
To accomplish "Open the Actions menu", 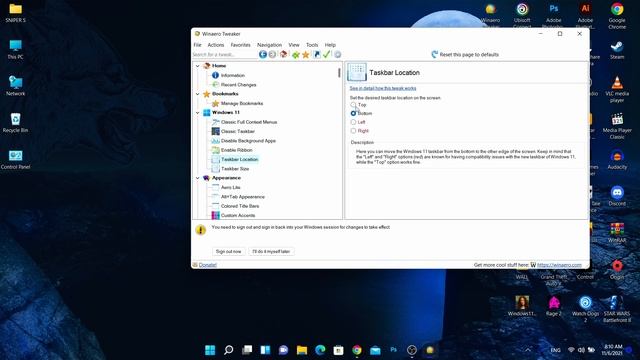I will tap(216, 45).
